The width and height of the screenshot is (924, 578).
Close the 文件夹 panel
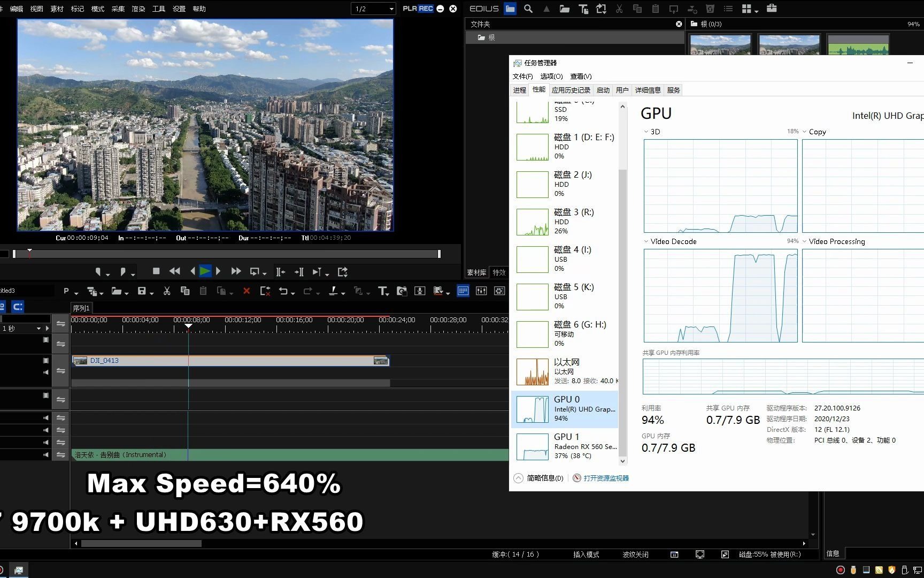point(679,24)
